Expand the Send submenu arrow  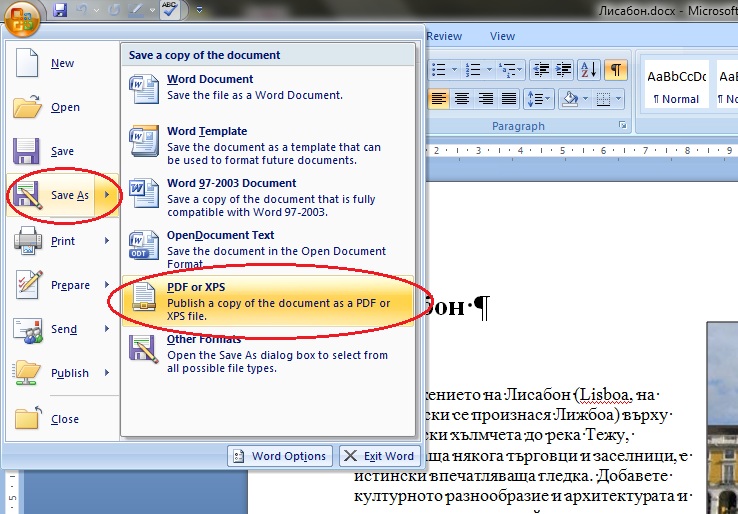coord(107,329)
